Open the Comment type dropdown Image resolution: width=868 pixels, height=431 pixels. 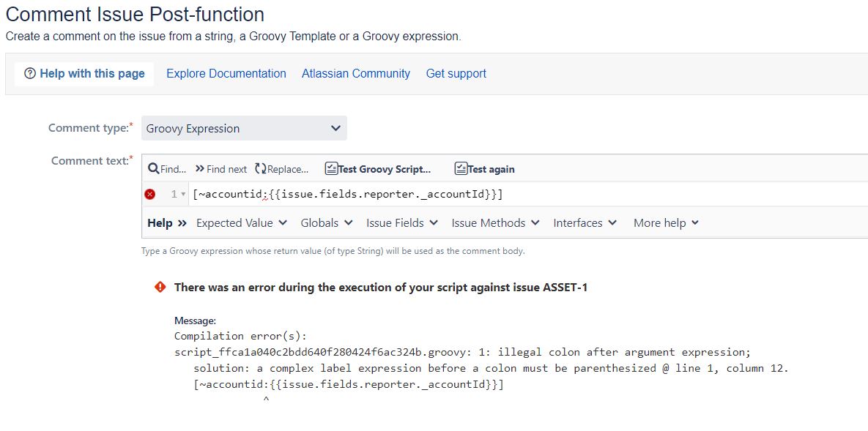(x=244, y=127)
